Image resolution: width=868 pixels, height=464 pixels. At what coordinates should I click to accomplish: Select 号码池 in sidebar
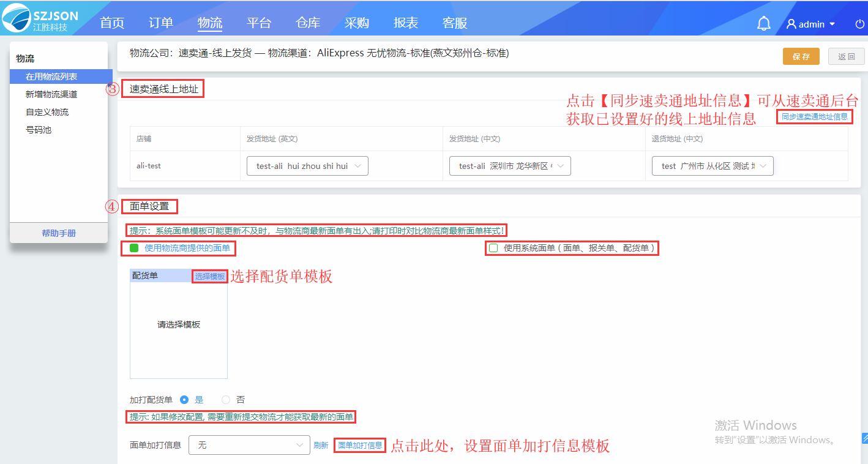click(x=39, y=130)
